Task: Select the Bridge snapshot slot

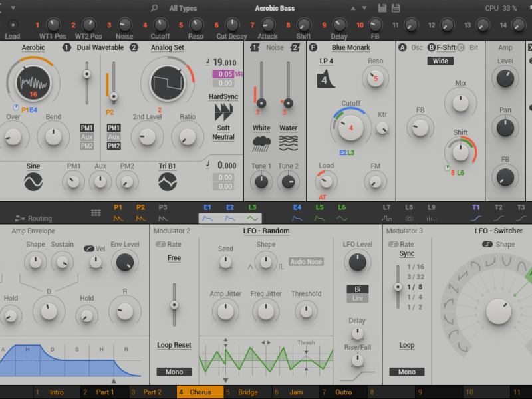Action: [x=247, y=392]
